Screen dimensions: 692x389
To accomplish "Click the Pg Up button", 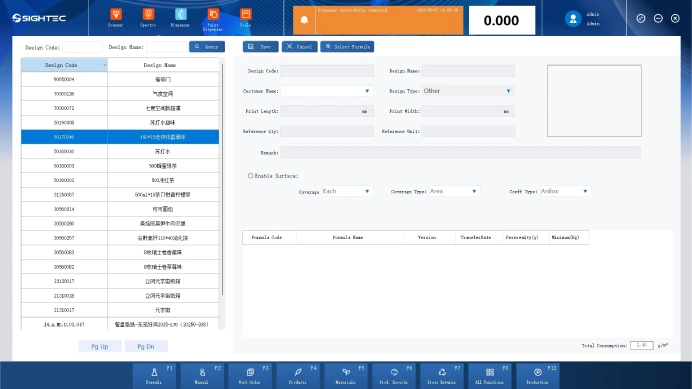I will (x=100, y=347).
